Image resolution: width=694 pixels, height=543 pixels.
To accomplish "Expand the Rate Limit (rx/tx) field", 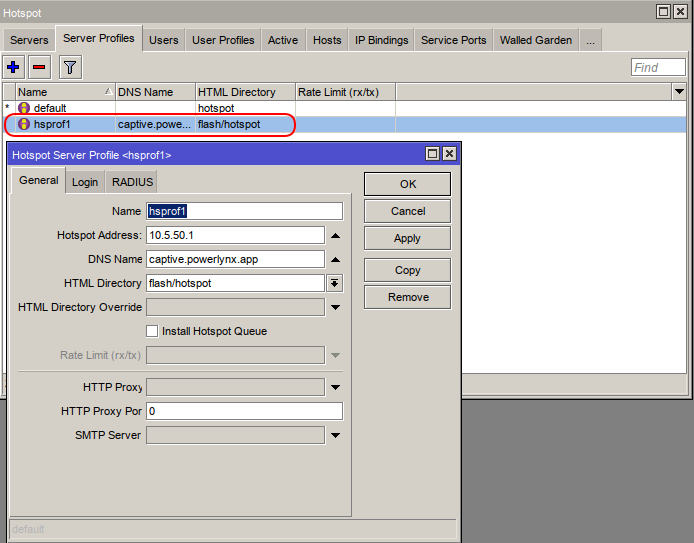I will 335,355.
